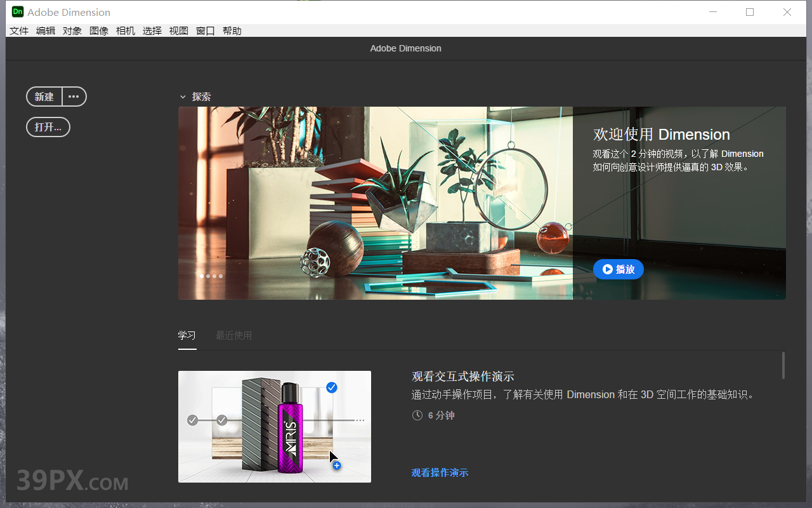Close the Adobe Dimension window

[787, 12]
